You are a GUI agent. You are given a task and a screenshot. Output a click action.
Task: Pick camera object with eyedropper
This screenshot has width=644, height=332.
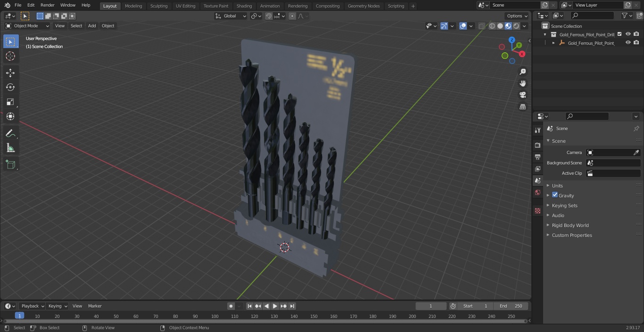636,153
